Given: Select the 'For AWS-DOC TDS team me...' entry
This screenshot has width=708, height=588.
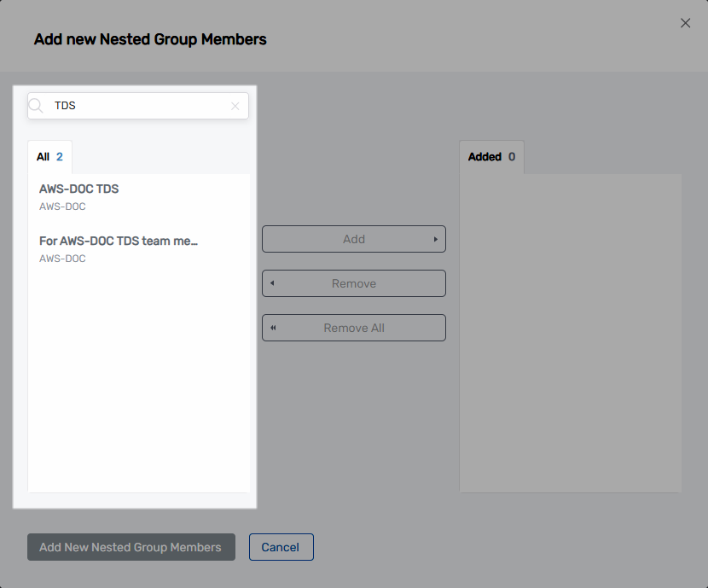Looking at the screenshot, I should (x=117, y=241).
